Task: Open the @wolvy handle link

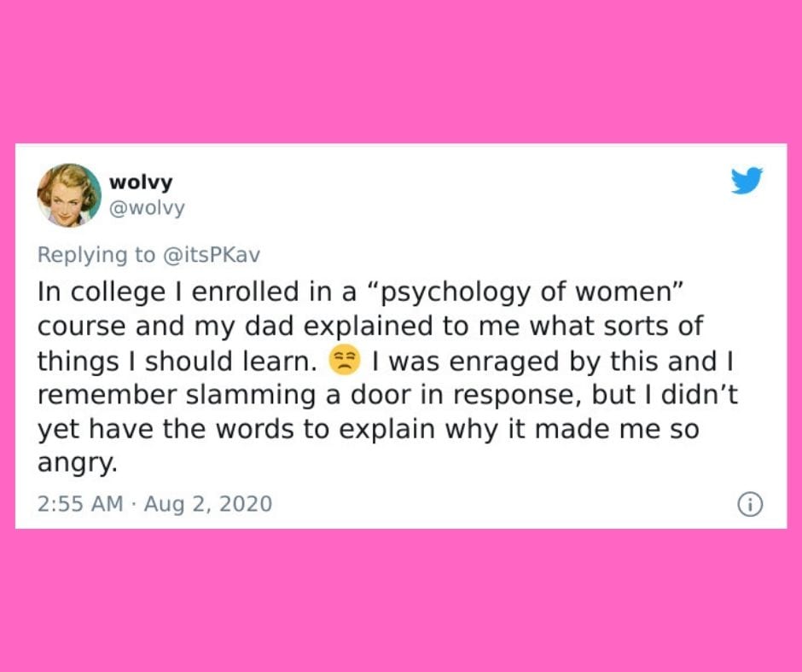Action: pyautogui.click(x=147, y=208)
